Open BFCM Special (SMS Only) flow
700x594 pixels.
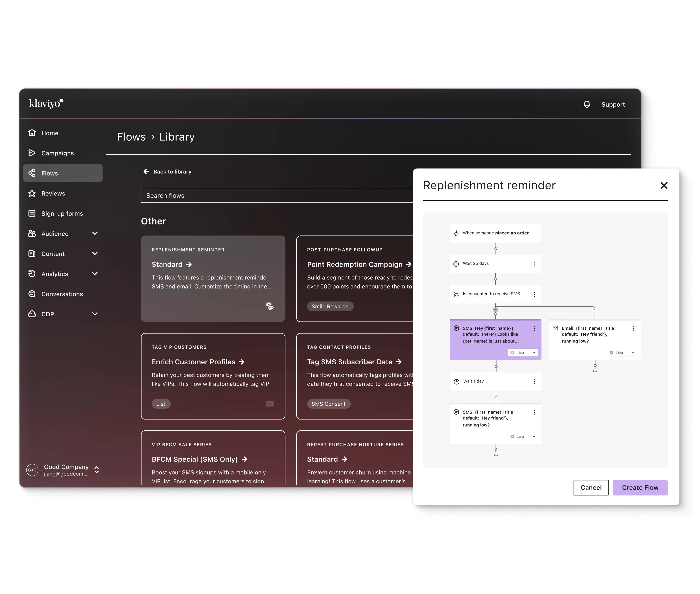click(x=199, y=459)
